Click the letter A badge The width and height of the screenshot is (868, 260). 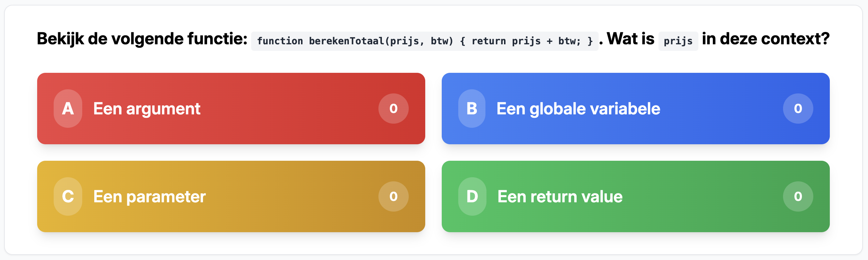[x=68, y=109]
